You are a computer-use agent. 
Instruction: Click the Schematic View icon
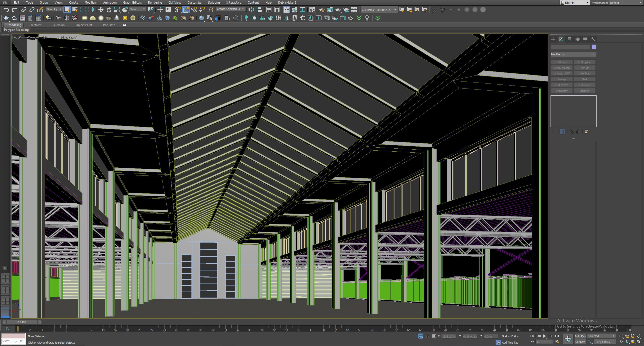(x=303, y=10)
